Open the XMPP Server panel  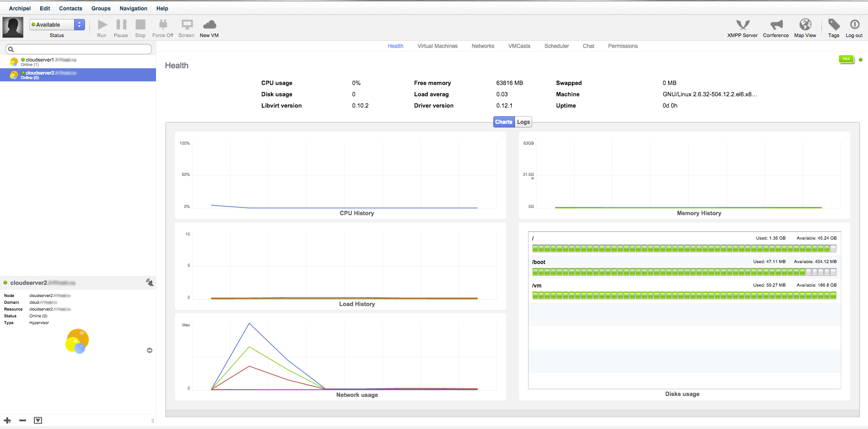(x=742, y=25)
